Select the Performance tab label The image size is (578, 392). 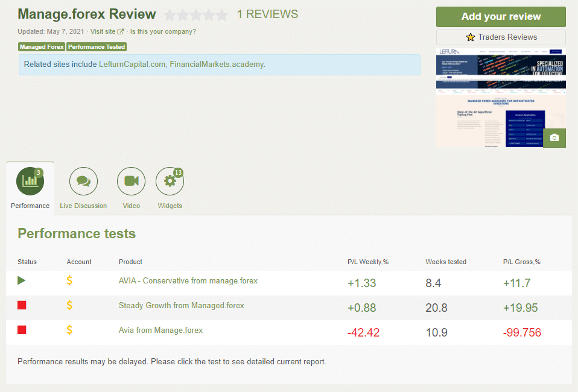tap(30, 206)
